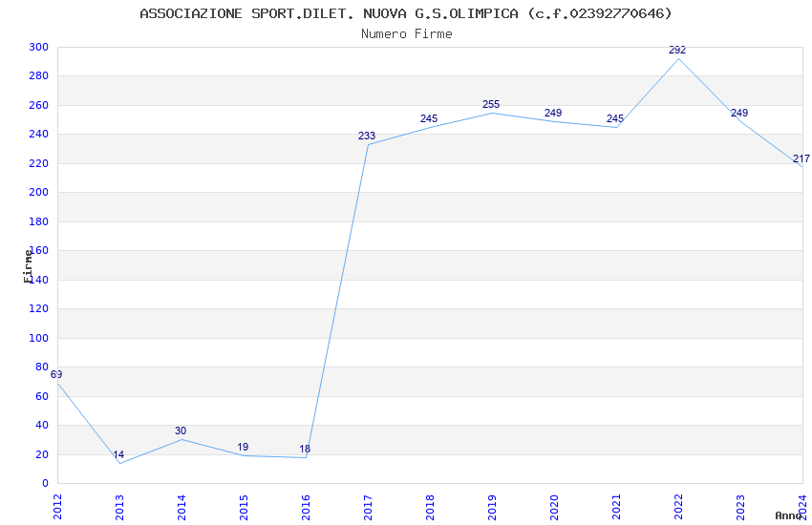Click the y-axis value 240
The image size is (812, 525).
39,134
